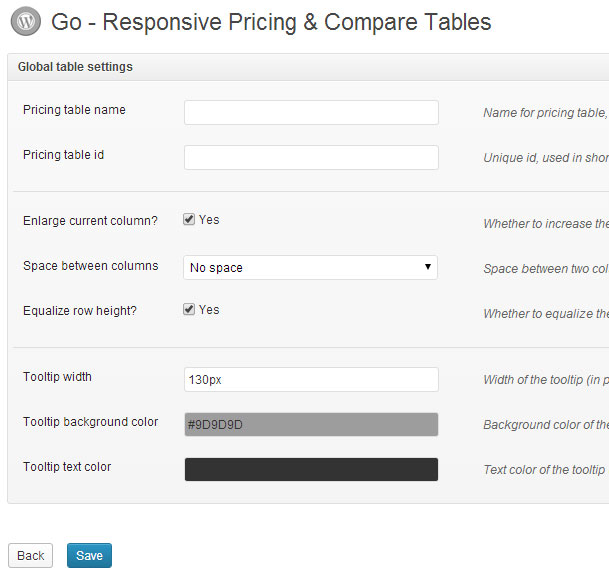Click the 'Text color of the tooltip' description
Viewport: 609px width, 575px height.
click(544, 470)
